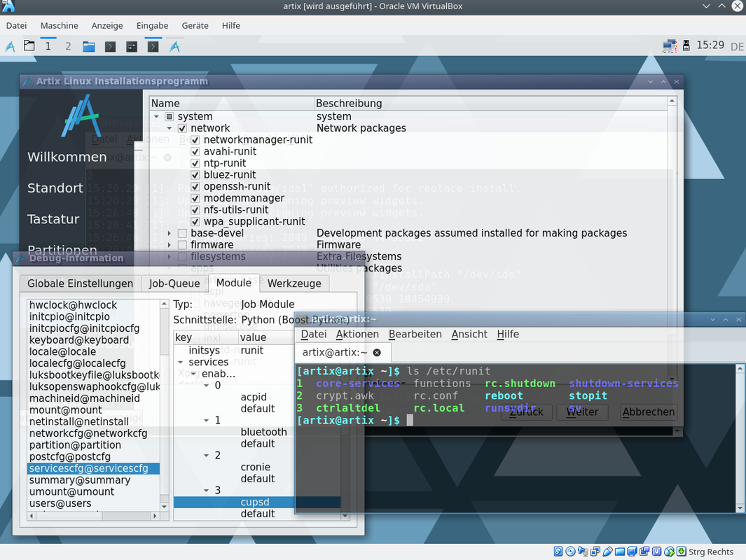The image size is (746, 560).
Task: Collapse entry 2 in the module key tree
Action: [x=207, y=456]
